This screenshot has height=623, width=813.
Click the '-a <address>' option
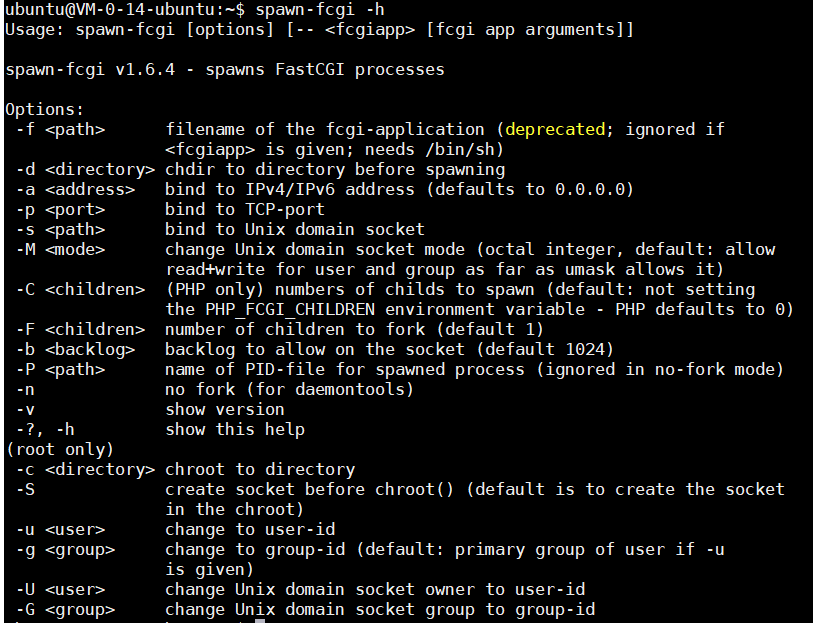pos(75,189)
